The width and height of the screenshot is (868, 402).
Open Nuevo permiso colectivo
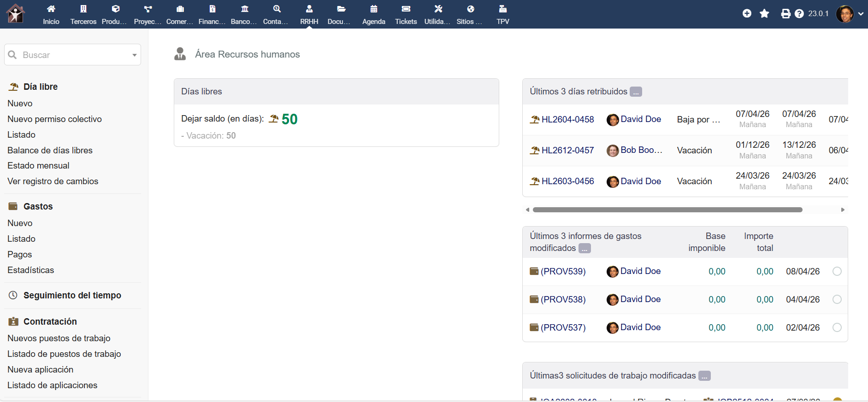54,119
